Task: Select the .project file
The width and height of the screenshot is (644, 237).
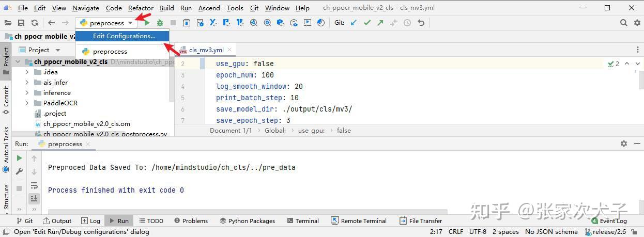Action: tap(55, 114)
